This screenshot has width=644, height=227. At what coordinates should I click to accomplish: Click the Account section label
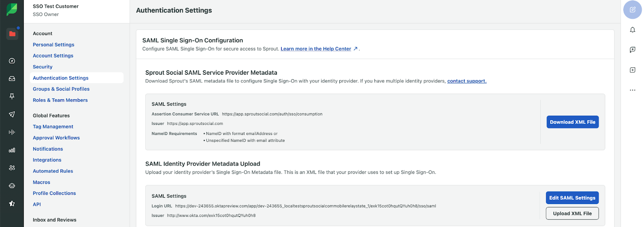click(43, 34)
